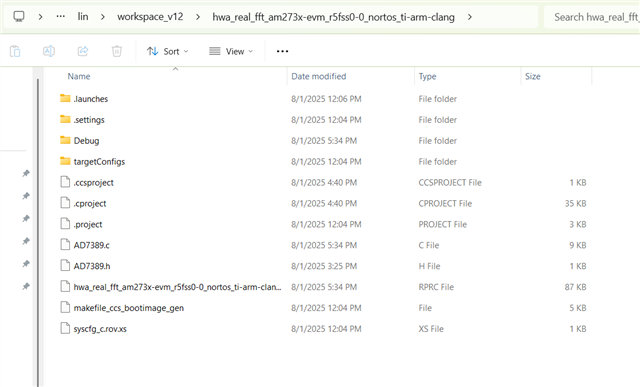Select the targetConfigs folder name
The height and width of the screenshot is (387, 640).
click(99, 162)
